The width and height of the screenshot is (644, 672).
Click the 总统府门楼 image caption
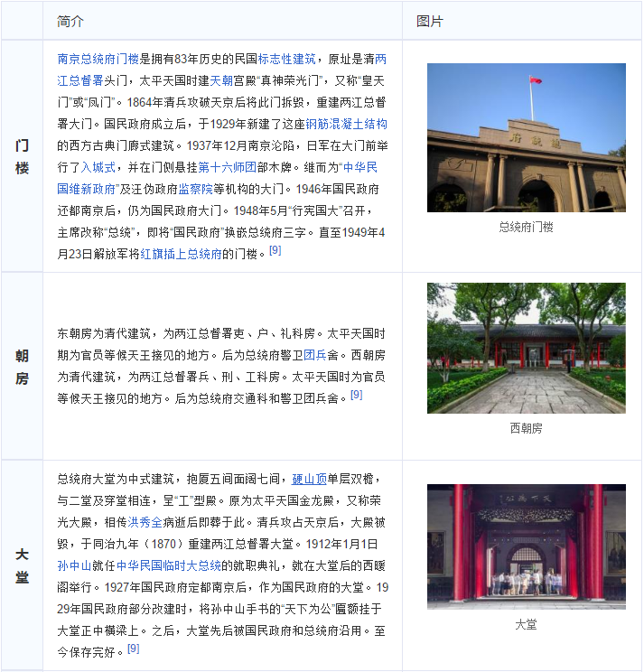(527, 227)
